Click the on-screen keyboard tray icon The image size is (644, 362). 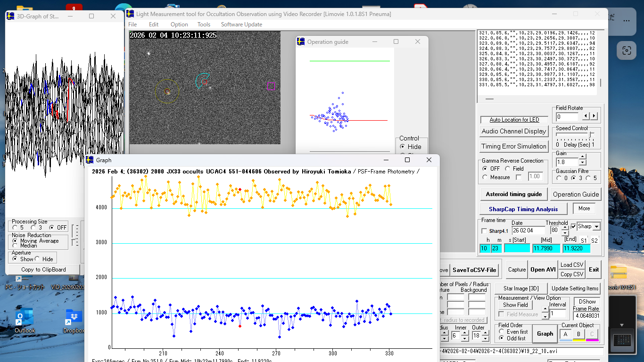[x=622, y=339]
